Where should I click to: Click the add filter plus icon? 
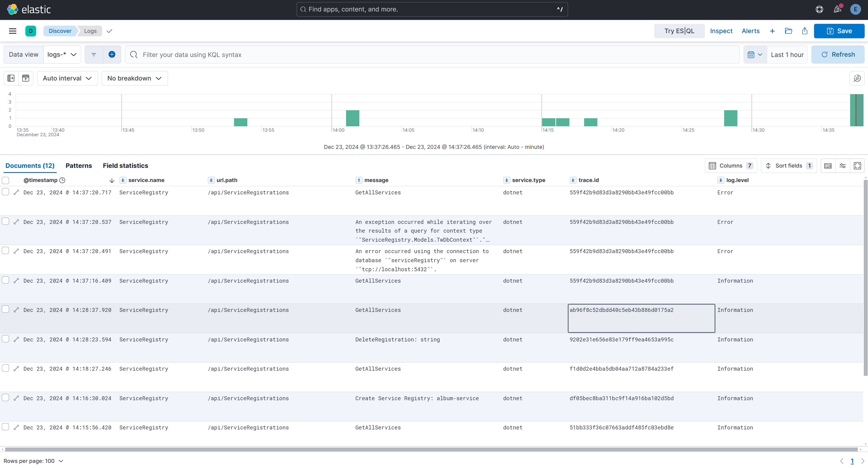112,55
